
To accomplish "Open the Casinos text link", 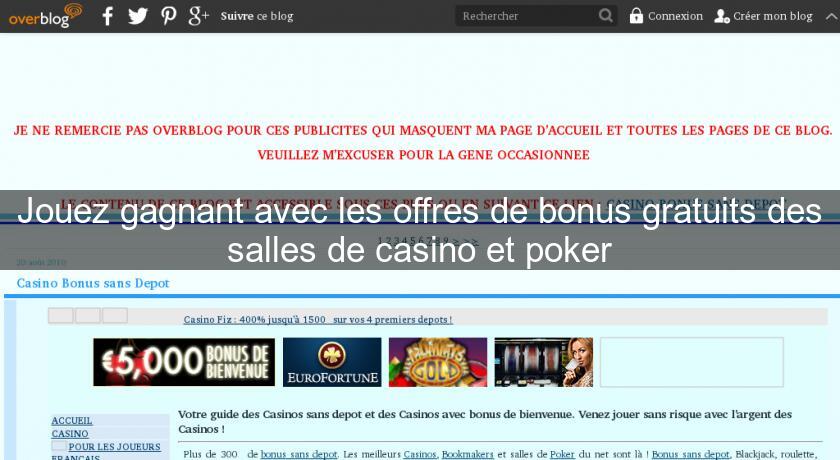I will (421, 454).
